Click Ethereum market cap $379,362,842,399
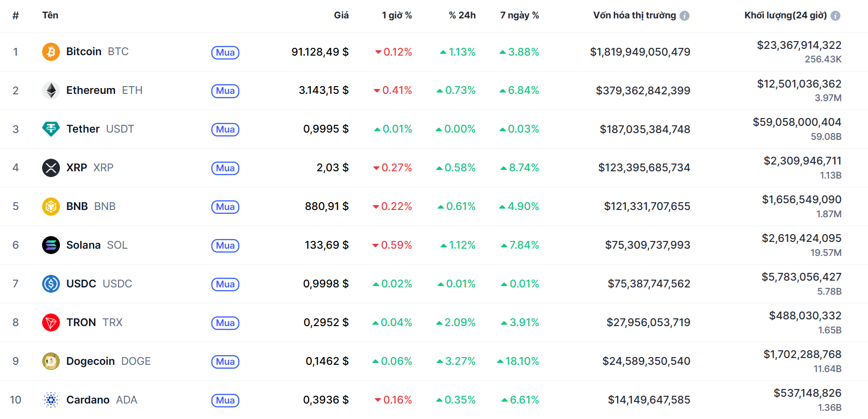The image size is (868, 419). pos(643,90)
